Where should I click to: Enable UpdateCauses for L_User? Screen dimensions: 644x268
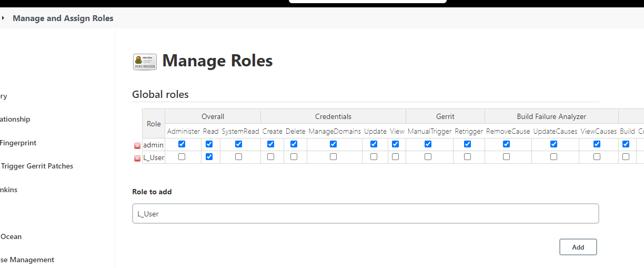[x=554, y=157]
